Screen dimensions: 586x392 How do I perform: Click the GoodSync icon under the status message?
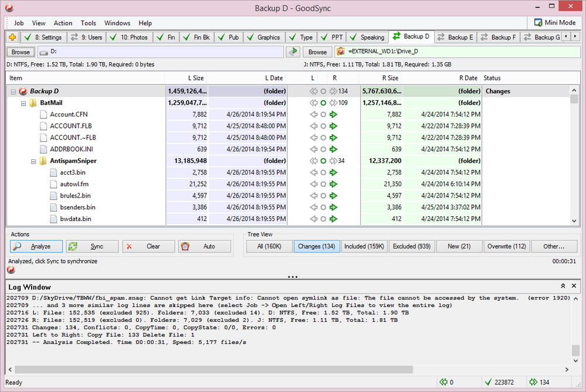(11, 270)
